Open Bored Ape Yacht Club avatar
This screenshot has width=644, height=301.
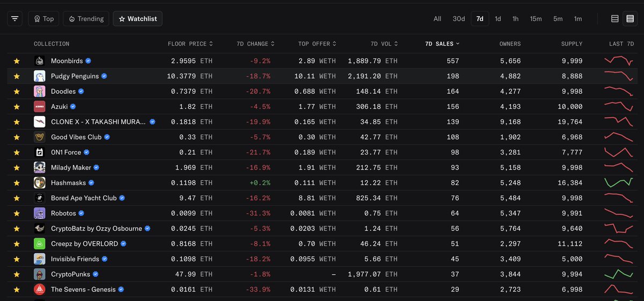click(x=39, y=198)
